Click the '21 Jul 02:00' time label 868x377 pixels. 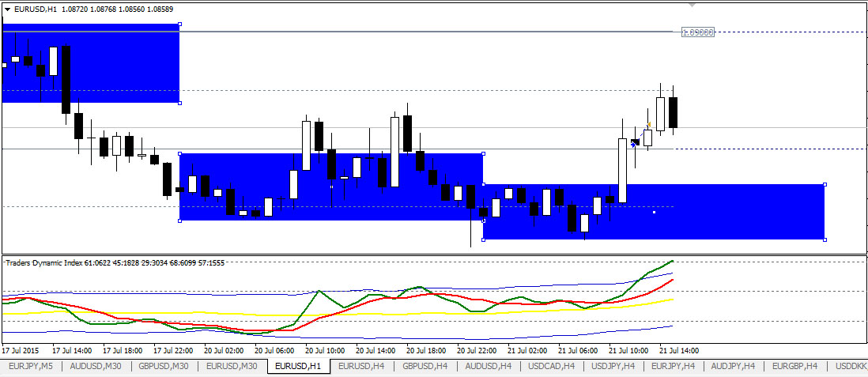(x=527, y=351)
